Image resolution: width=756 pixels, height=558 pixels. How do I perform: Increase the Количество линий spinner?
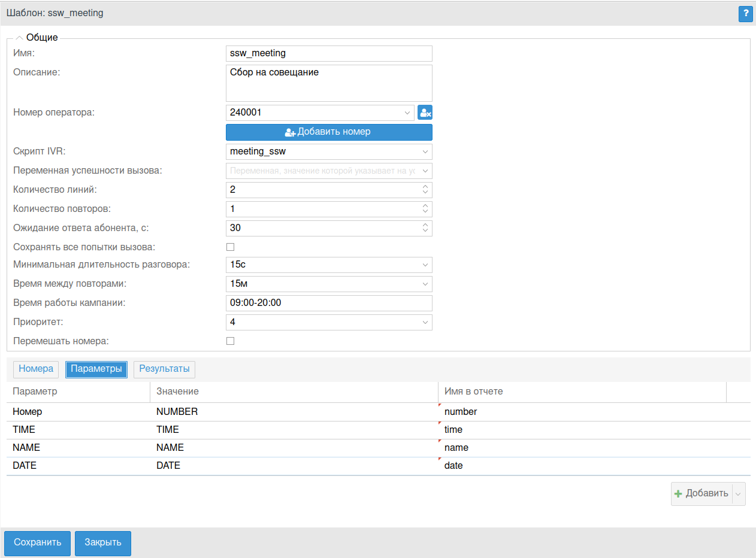coord(425,187)
